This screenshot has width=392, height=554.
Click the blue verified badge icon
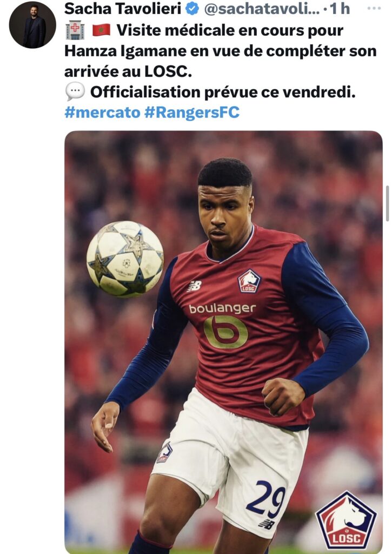[192, 9]
